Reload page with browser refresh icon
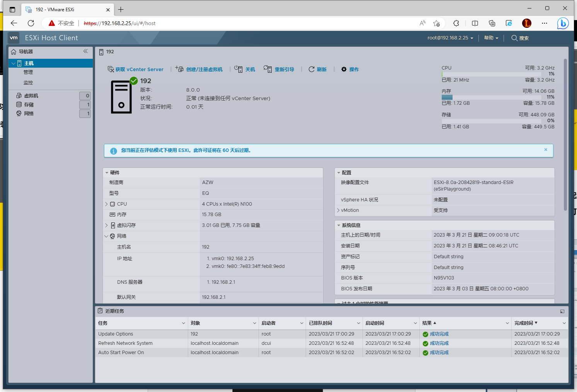This screenshot has width=577, height=392. (x=31, y=23)
